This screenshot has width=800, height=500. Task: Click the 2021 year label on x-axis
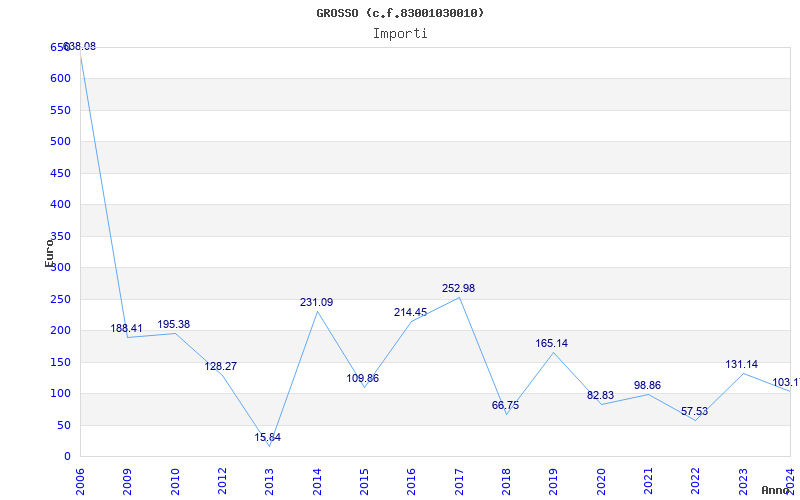[x=648, y=482]
